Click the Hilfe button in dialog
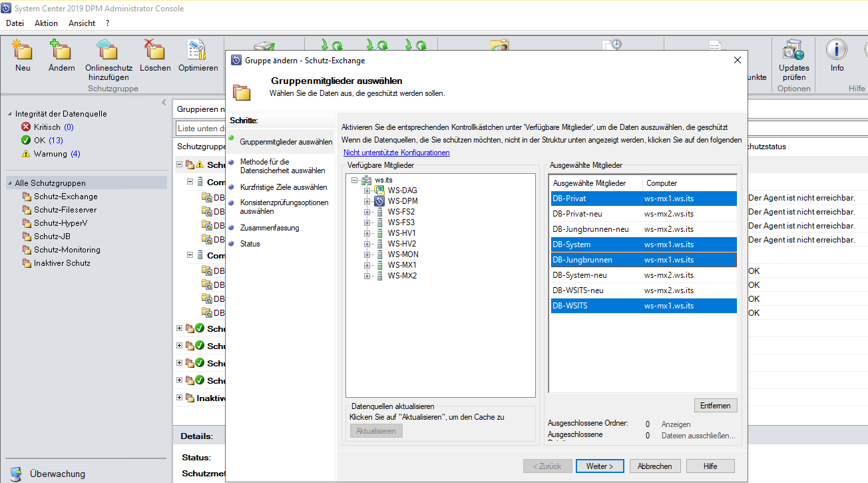This screenshot has height=483, width=868. coord(710,466)
